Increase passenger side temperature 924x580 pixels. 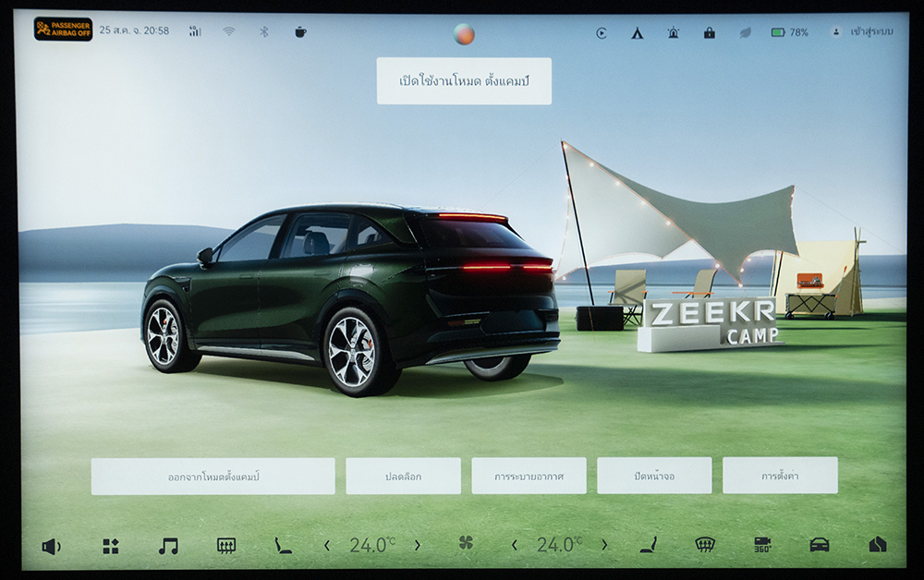click(x=604, y=546)
